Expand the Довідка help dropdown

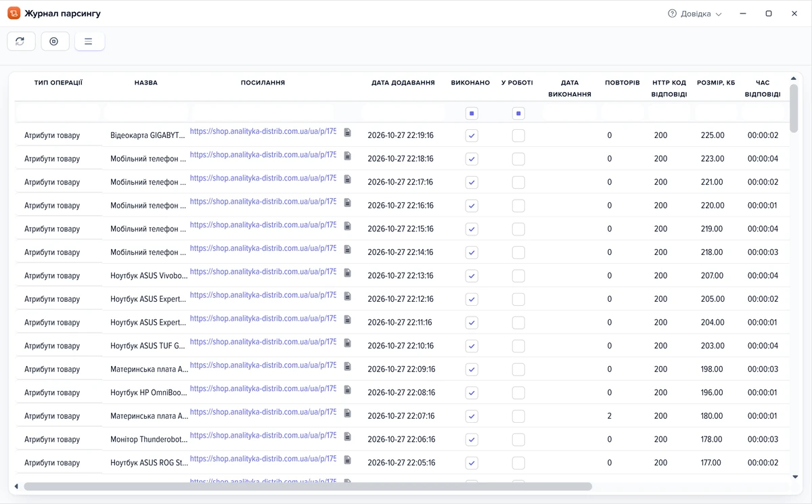coord(695,14)
